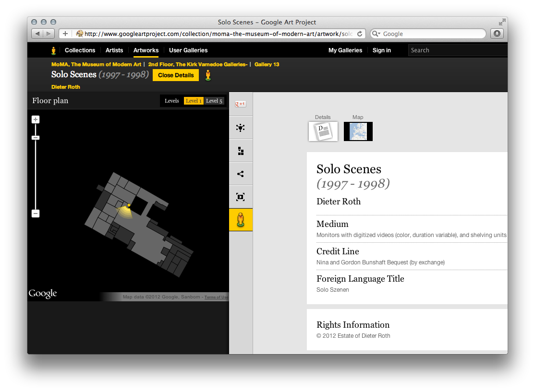Click the zoom in plus control

[36, 119]
